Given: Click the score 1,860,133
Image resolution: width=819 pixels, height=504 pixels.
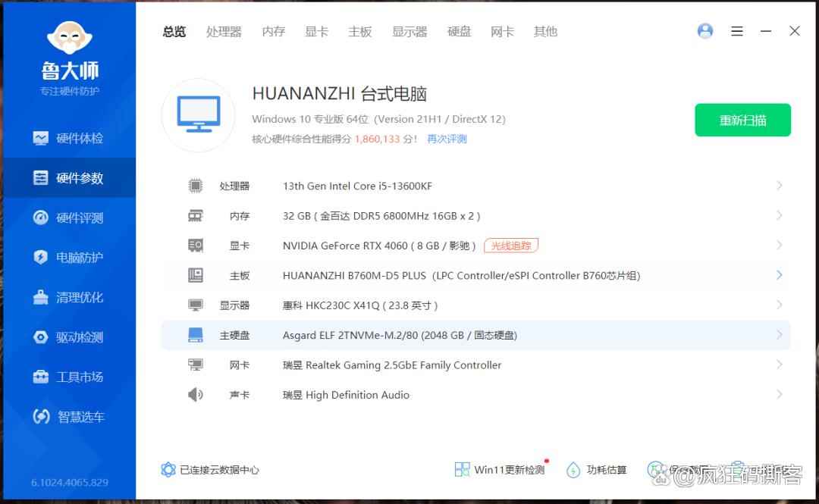Looking at the screenshot, I should pos(377,139).
